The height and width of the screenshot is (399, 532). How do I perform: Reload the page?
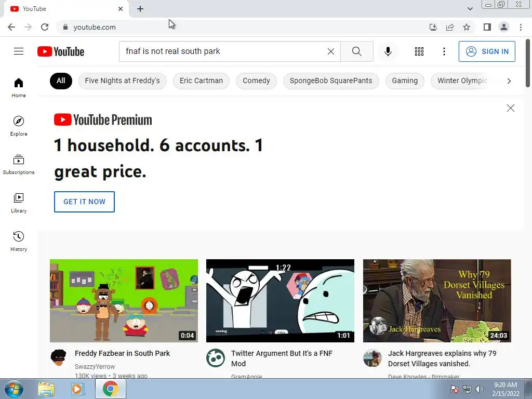point(45,27)
